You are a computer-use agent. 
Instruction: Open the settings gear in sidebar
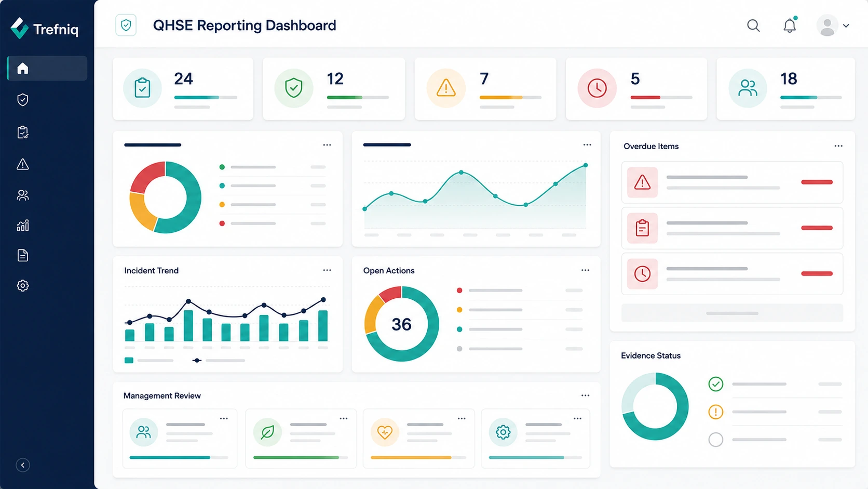click(23, 285)
